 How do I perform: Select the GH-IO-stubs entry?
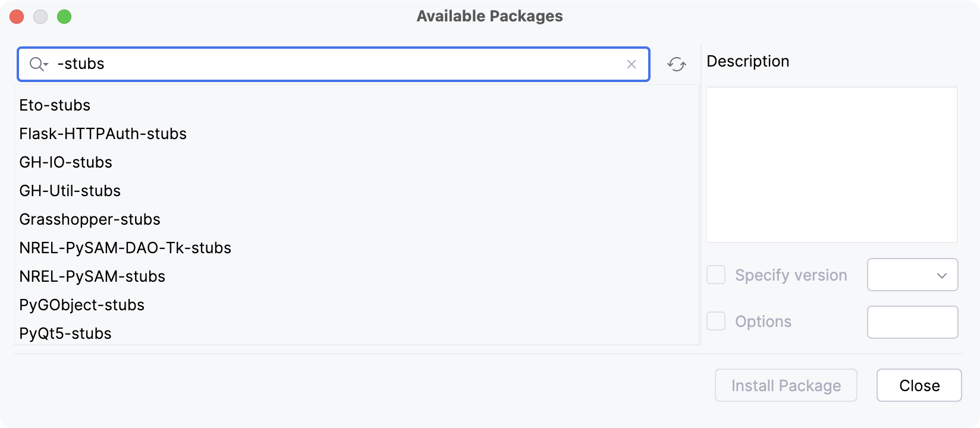65,162
